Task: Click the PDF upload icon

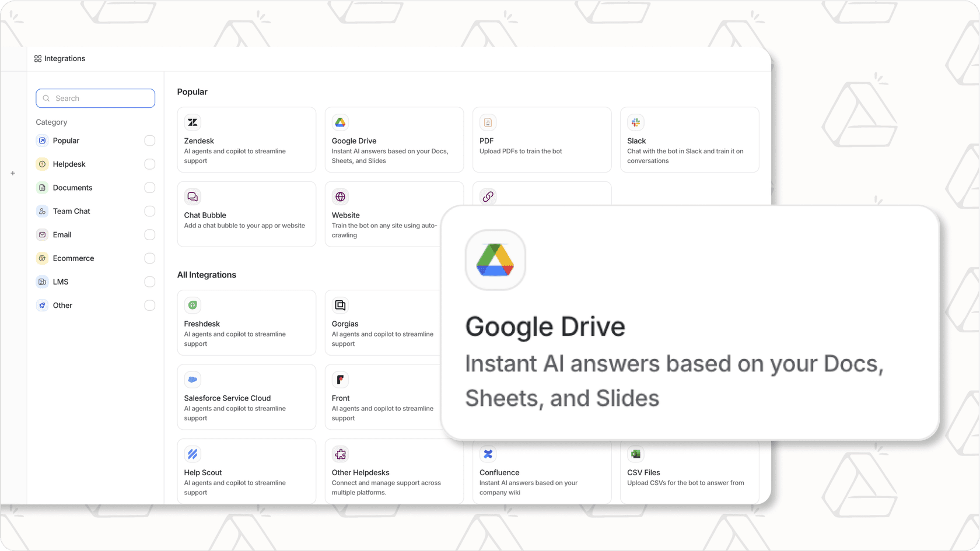Action: 488,122
